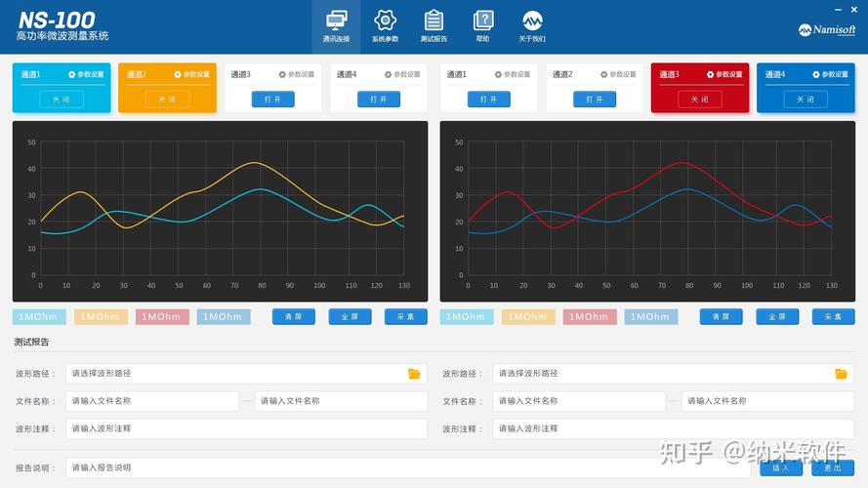Turn on right panel 通道1 with 打开
868x488 pixels.
489,100
